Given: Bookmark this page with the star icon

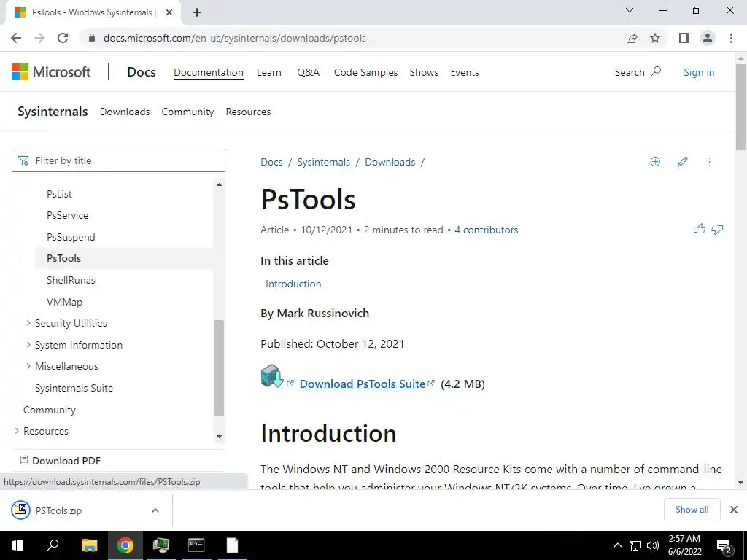Looking at the screenshot, I should pyautogui.click(x=655, y=38).
